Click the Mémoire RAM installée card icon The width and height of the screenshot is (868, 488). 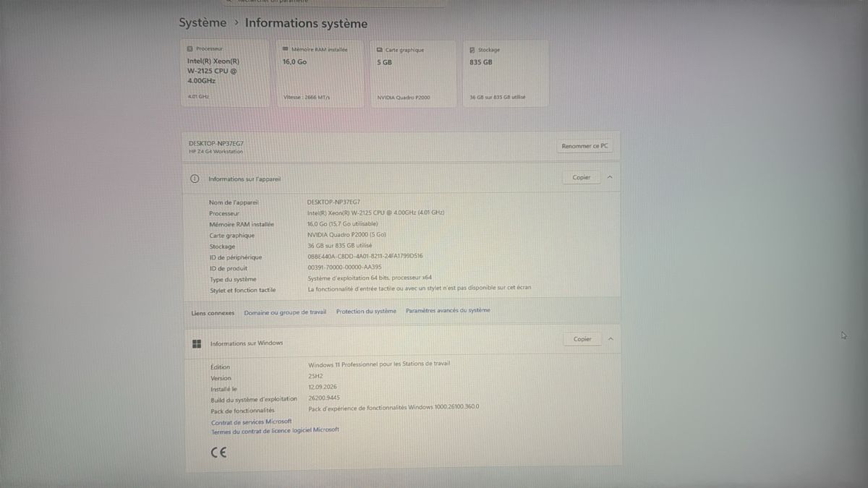pos(286,48)
